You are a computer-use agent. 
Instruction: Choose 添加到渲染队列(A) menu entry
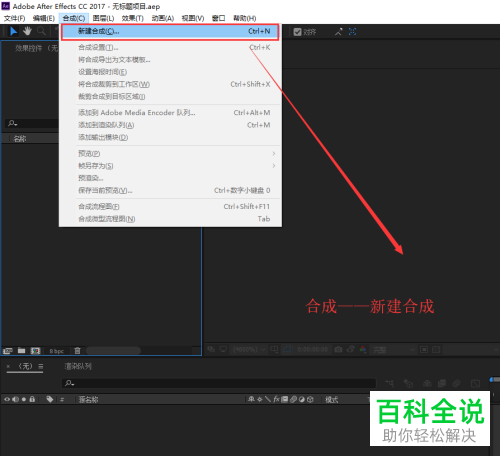170,125
